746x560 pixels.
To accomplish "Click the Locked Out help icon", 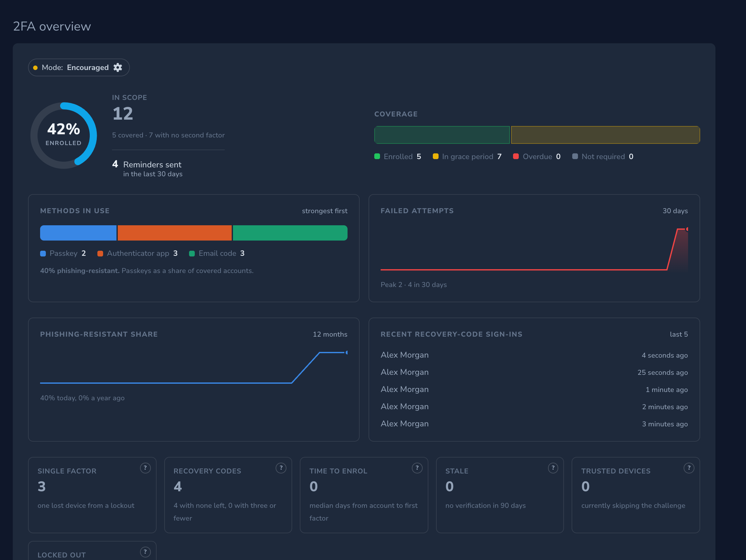I will point(145,552).
